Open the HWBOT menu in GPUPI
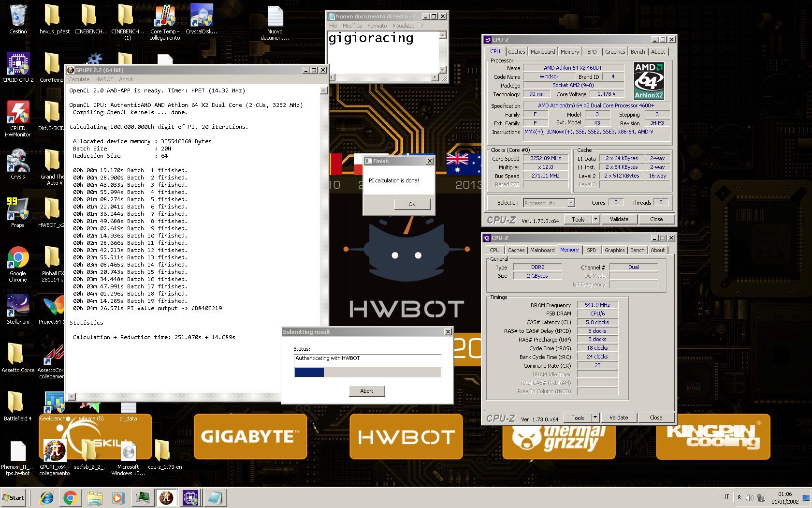Image resolution: width=812 pixels, height=508 pixels. [104, 79]
